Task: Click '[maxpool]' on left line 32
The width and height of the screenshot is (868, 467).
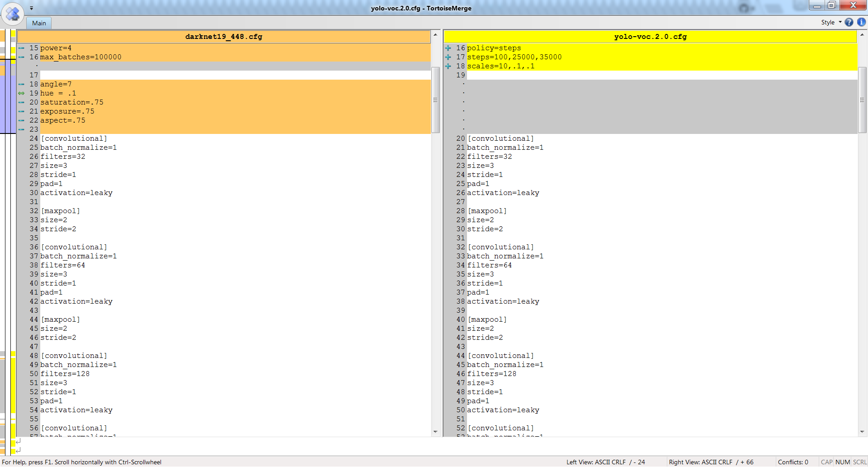Action: pos(61,211)
